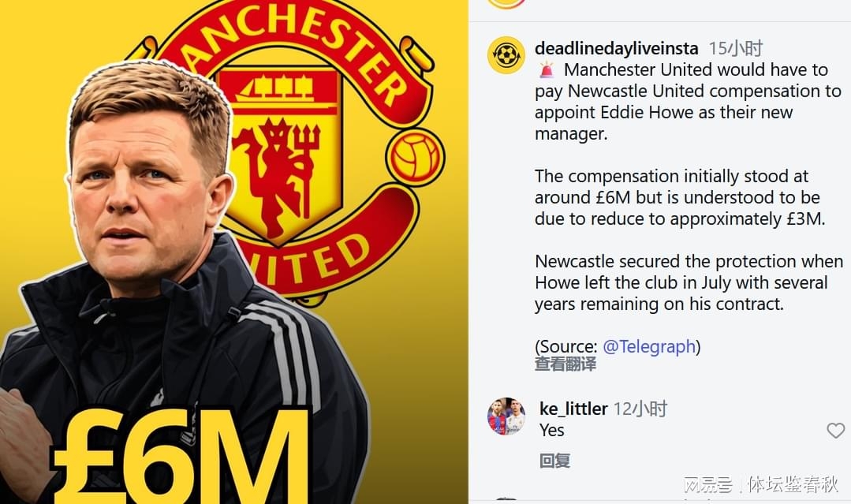Open deadlinedayliveinsta's soccer ball profile avatar
The width and height of the screenshot is (851, 504).
tap(506, 54)
